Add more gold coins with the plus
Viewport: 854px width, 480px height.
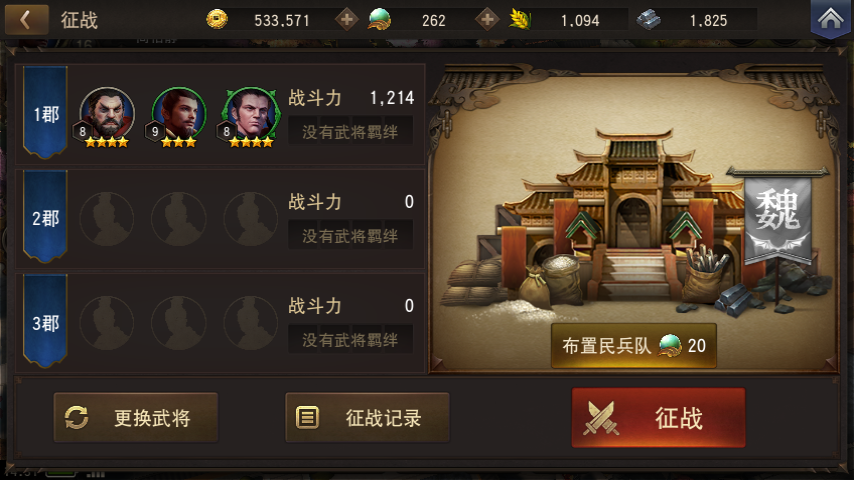[346, 20]
